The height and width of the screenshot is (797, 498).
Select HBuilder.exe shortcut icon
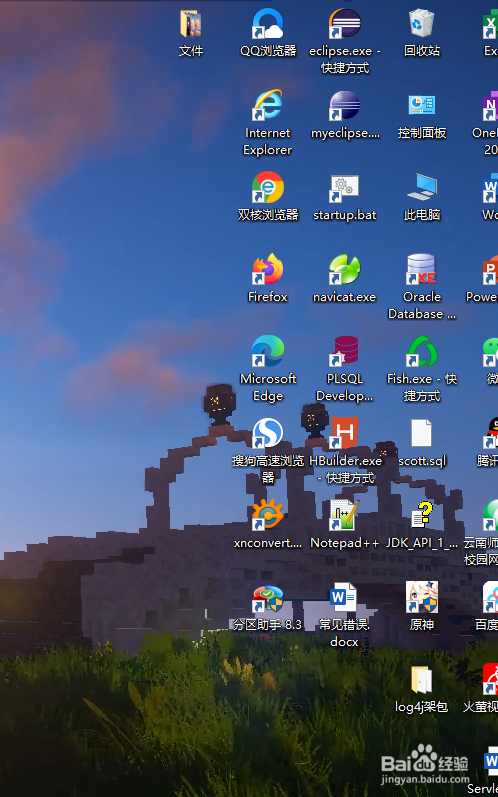(345, 433)
